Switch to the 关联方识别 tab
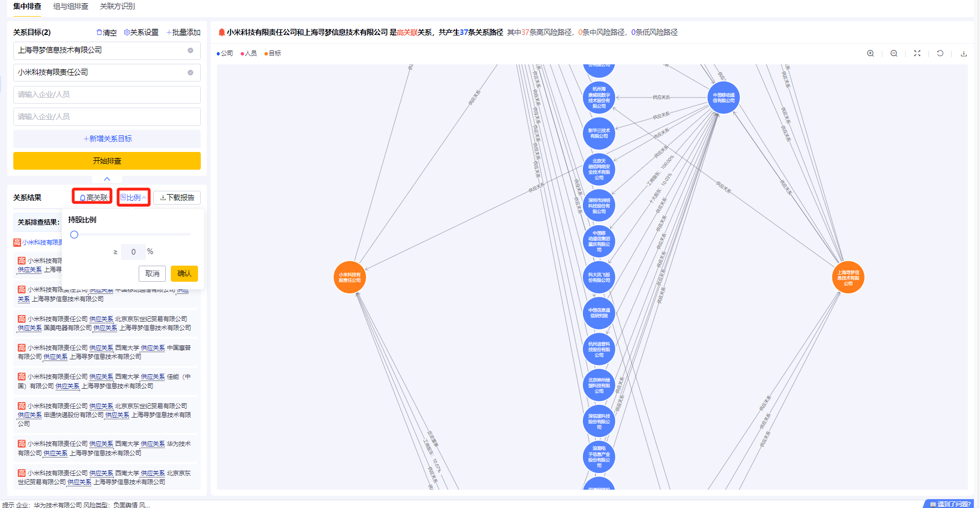The image size is (980, 508). [117, 7]
